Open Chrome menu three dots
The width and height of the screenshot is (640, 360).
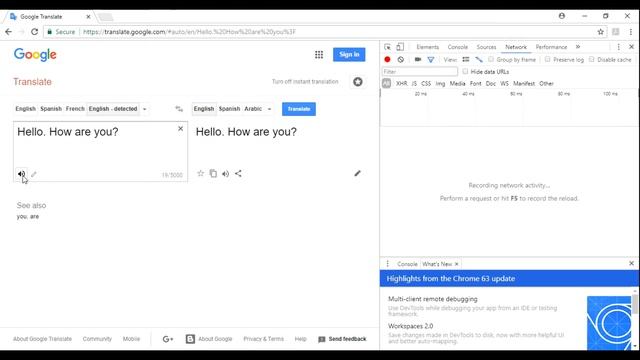coord(631,32)
